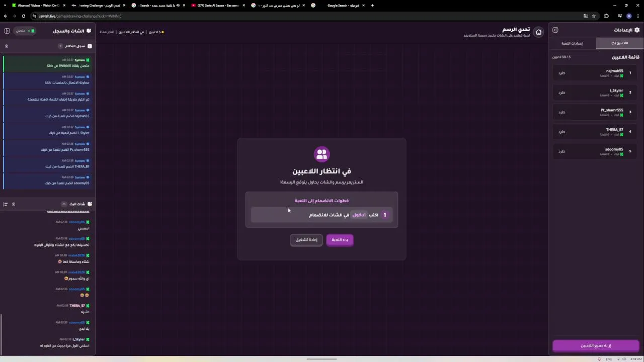Click the 'ادخول' keyword chip
The image size is (644, 362).
359,215
